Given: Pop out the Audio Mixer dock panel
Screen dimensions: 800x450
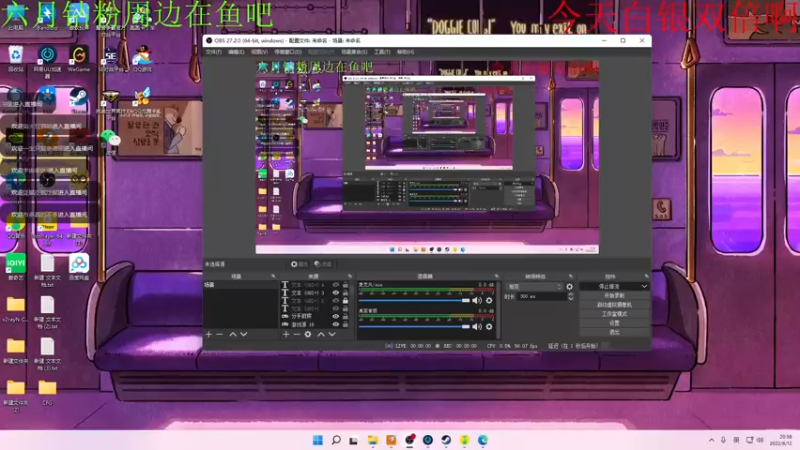Looking at the screenshot, I should 496,276.
